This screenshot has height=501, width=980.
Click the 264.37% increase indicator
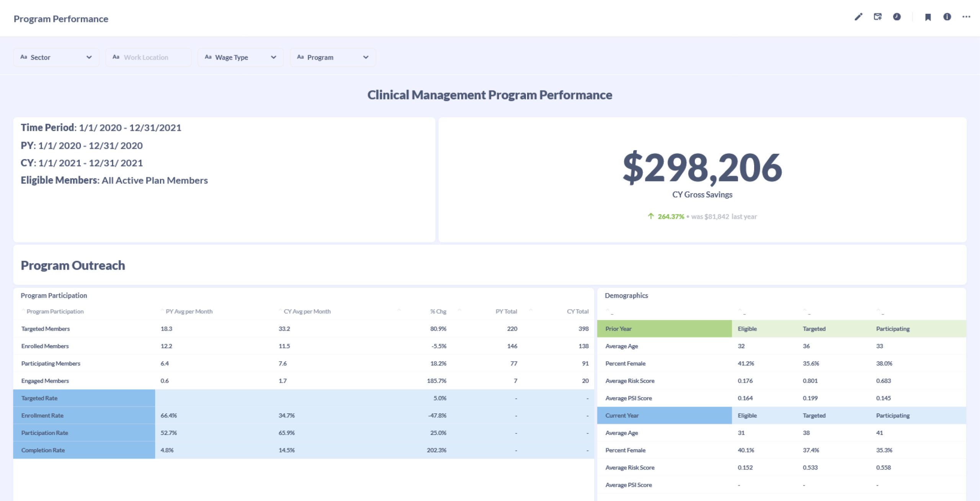666,216
